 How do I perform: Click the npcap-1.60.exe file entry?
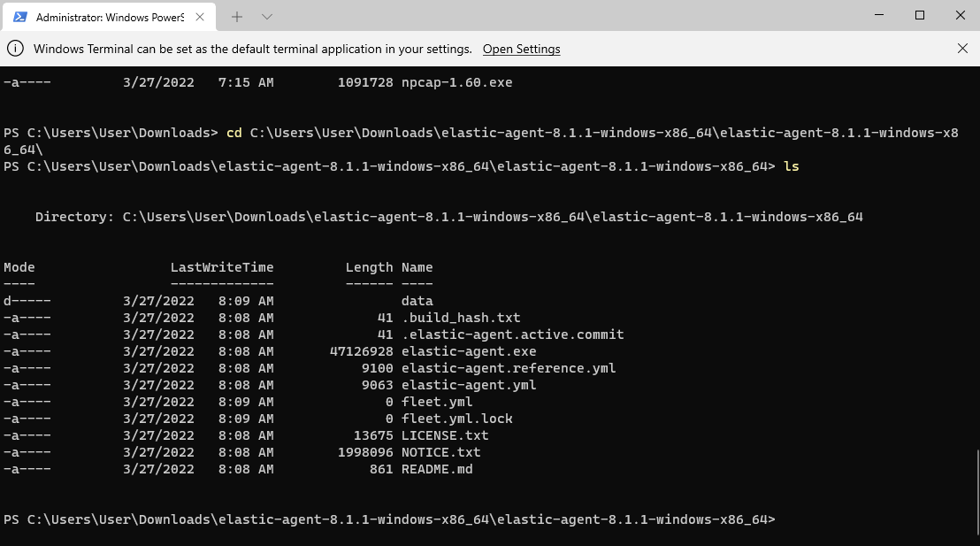pos(456,82)
